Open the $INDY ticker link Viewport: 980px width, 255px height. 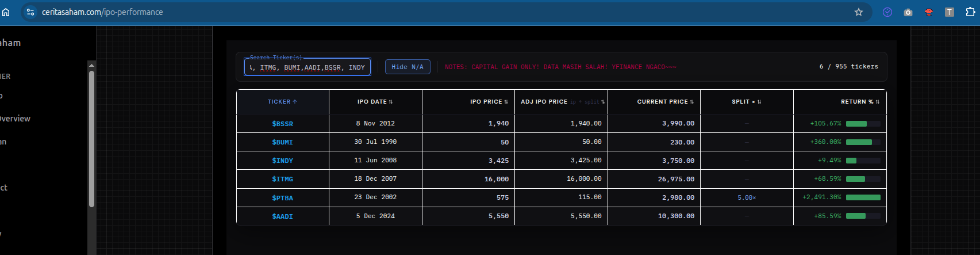click(x=282, y=161)
